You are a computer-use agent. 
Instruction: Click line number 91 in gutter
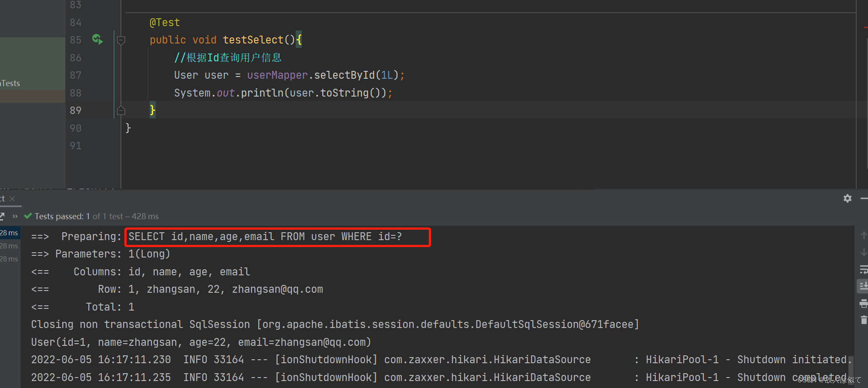pos(76,146)
